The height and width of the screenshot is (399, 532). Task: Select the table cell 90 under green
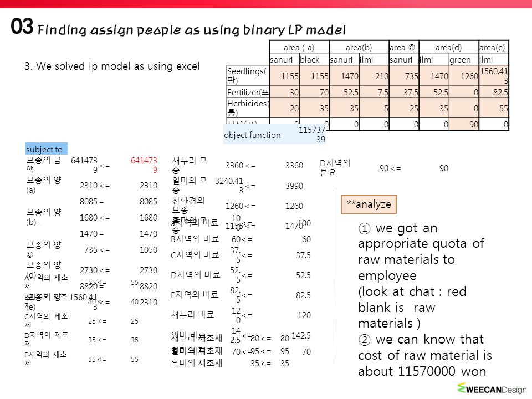(x=464, y=125)
